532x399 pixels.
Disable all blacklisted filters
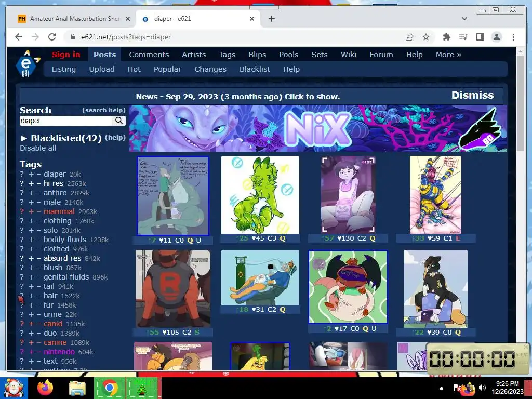pyautogui.click(x=38, y=148)
